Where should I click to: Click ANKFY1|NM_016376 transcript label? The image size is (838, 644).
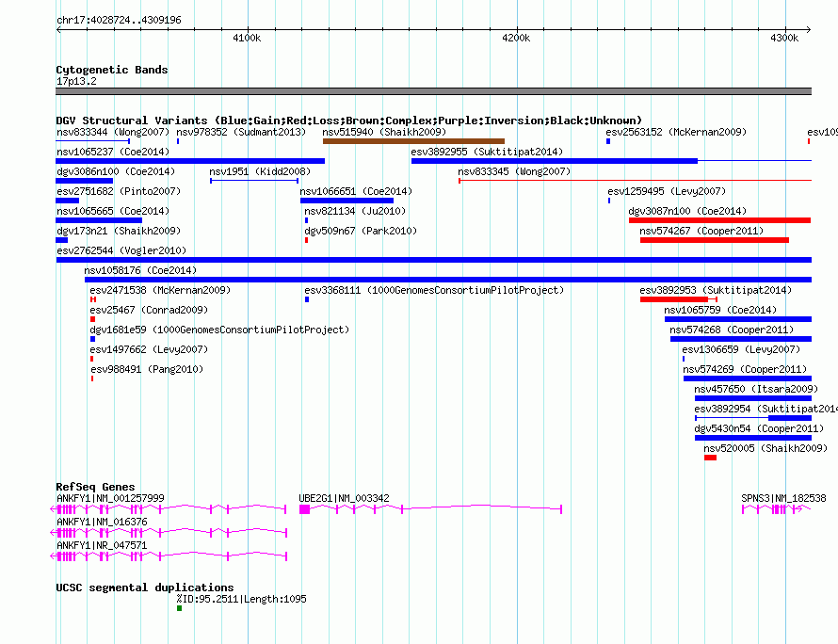[x=102, y=522]
